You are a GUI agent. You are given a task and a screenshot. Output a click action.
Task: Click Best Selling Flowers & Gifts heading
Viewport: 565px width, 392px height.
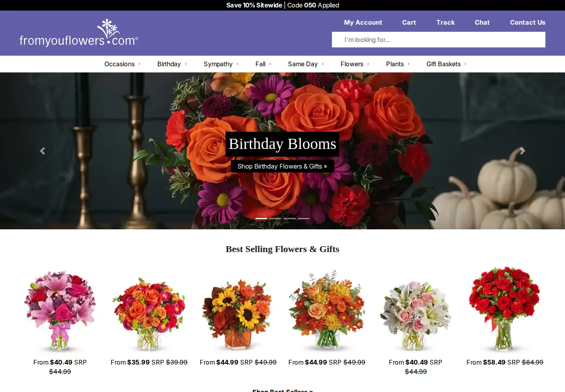(282, 249)
